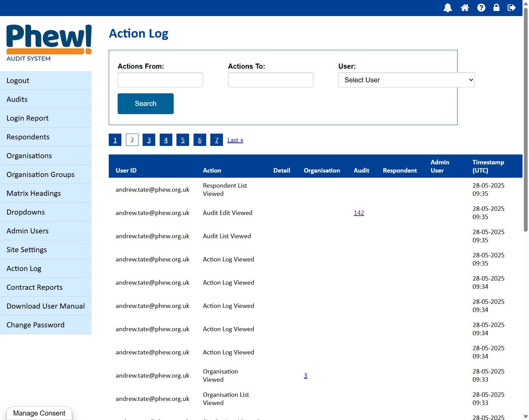
Task: Open the notifications bell icon
Action: click(448, 8)
